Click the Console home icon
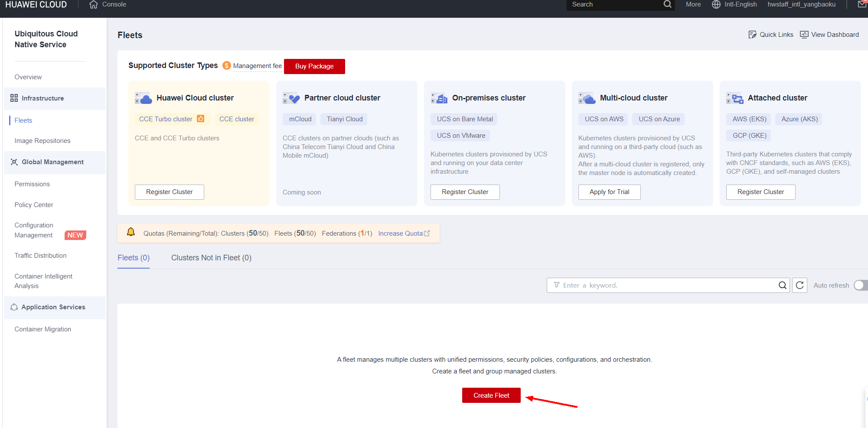Viewport: 868px width, 428px height. [x=93, y=5]
